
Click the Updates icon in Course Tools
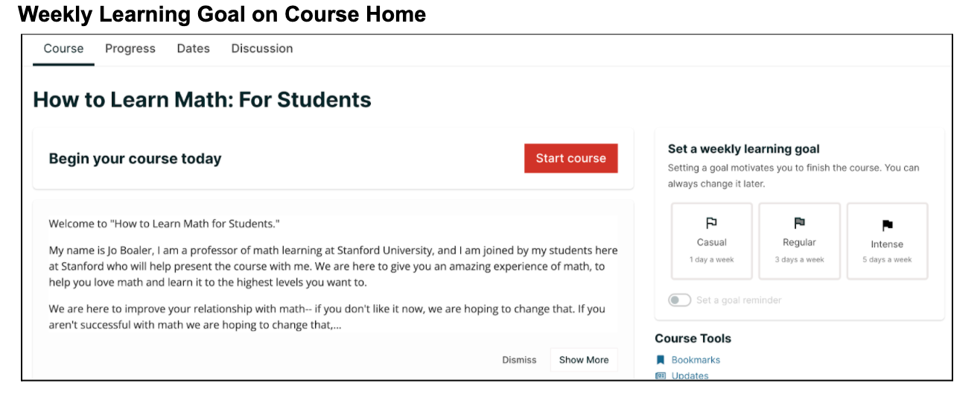661,376
